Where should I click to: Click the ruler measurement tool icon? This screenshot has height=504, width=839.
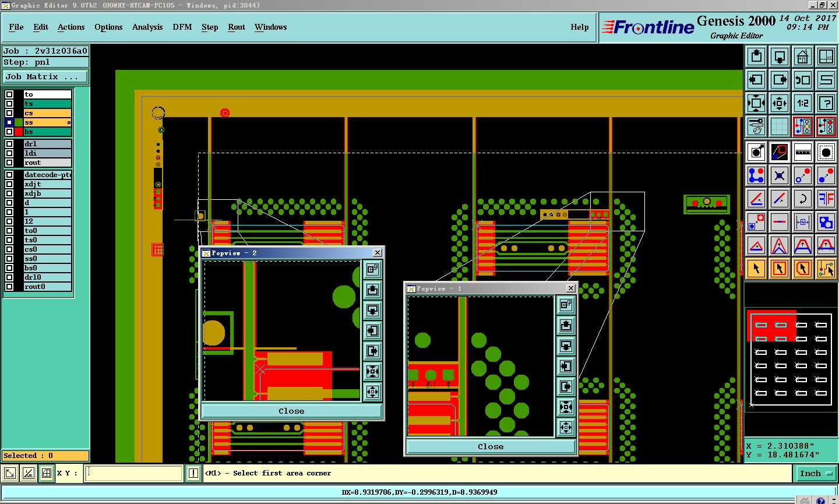803,153
